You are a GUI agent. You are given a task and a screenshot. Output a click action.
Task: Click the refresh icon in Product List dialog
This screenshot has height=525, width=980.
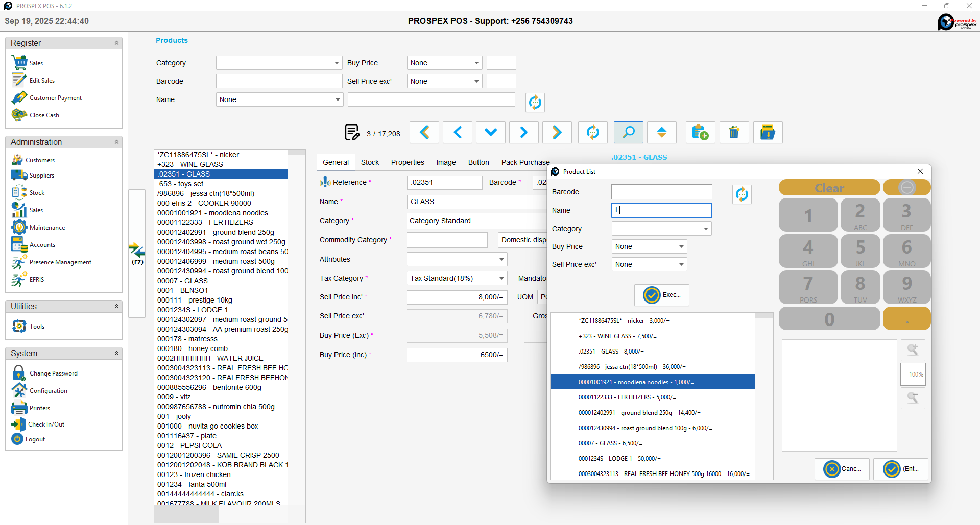tap(742, 194)
